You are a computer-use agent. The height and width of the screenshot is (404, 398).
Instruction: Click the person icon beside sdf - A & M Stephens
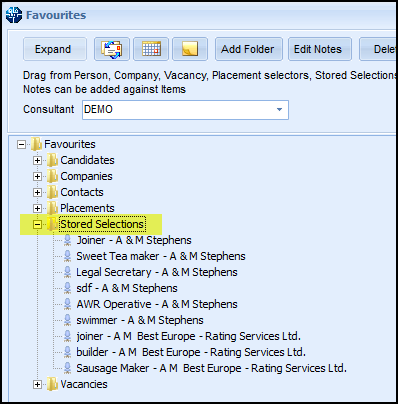pos(68,288)
